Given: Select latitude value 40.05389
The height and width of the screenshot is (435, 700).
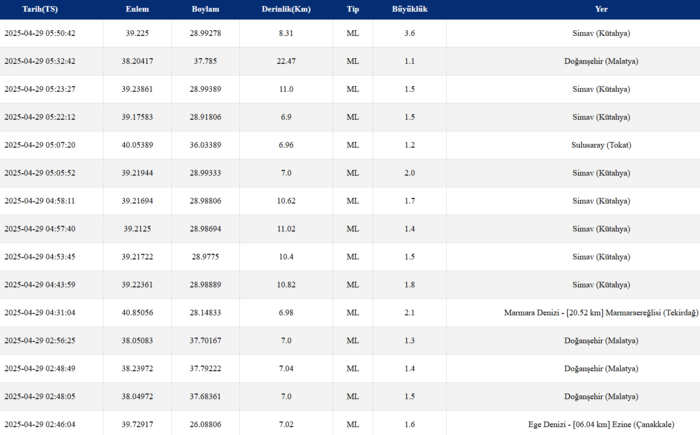Looking at the screenshot, I should click(137, 145).
